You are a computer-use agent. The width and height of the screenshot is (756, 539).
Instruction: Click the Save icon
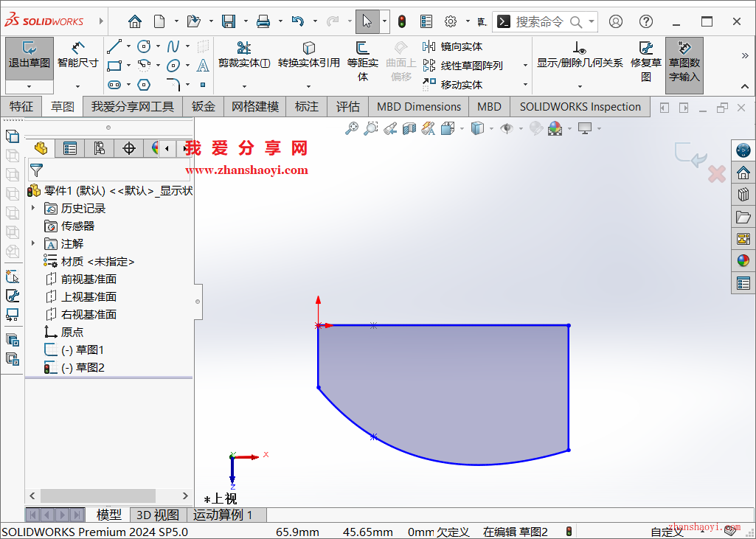click(229, 21)
